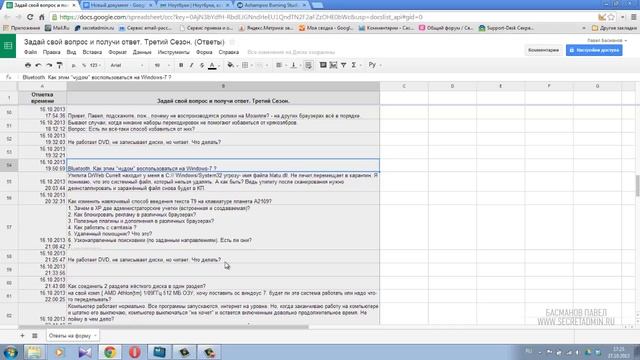Viewport: 640px width, 360px height.
Task: Open the Merge cells dropdown
Action: [262, 65]
